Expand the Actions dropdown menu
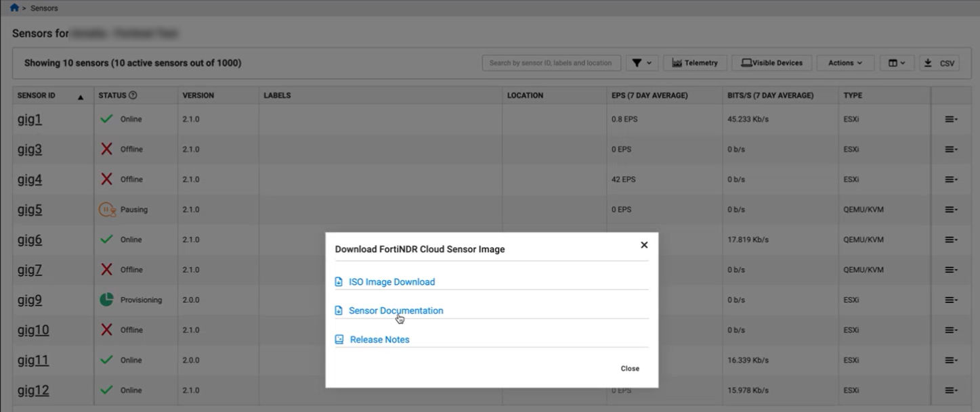The width and height of the screenshot is (980, 412). (845, 63)
